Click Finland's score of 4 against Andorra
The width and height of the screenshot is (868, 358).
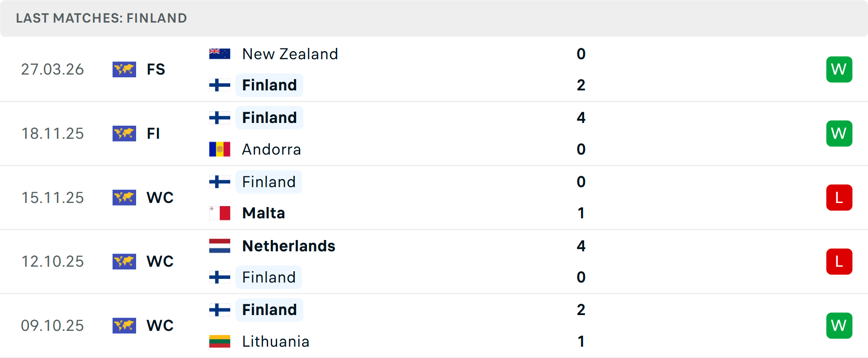coord(581,118)
